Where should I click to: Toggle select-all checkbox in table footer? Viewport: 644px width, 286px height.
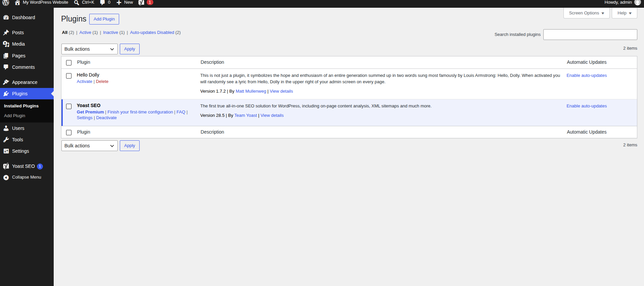[x=69, y=133]
